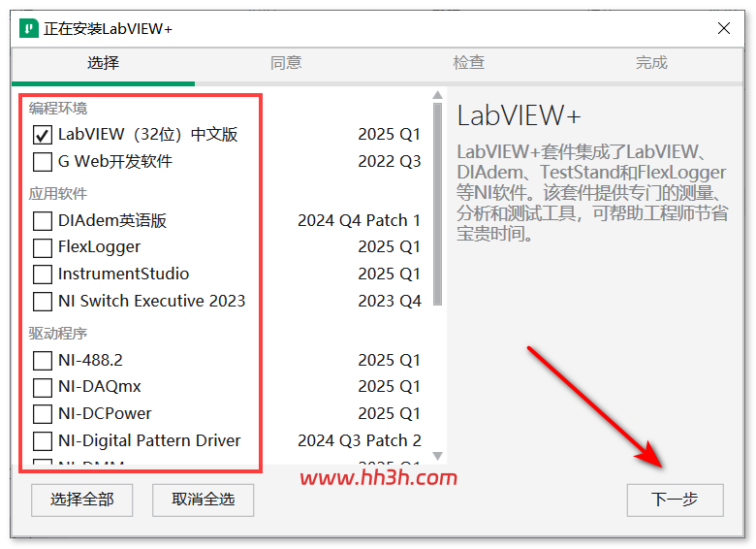Image resolution: width=756 pixels, height=549 pixels.
Task: Click the 应用软件 section heading
Action: coord(58,194)
